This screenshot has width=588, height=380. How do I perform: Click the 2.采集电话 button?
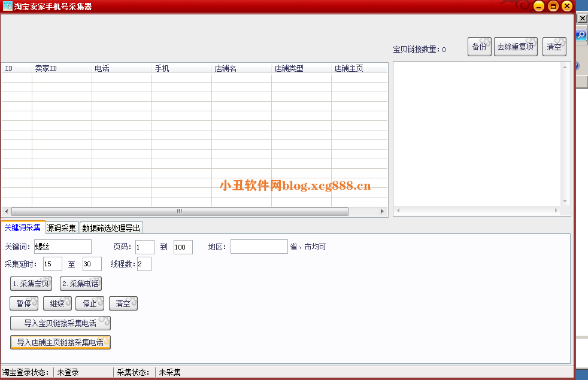click(81, 284)
